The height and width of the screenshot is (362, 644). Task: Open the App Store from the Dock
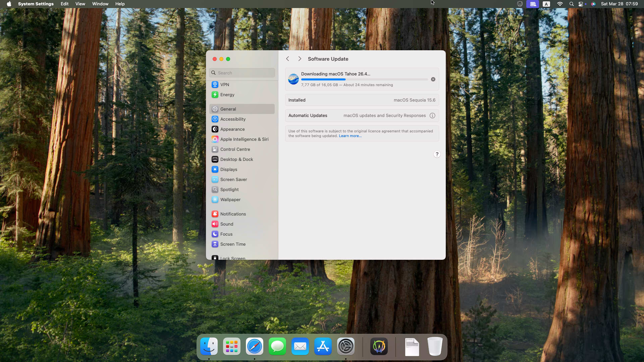[x=323, y=346]
